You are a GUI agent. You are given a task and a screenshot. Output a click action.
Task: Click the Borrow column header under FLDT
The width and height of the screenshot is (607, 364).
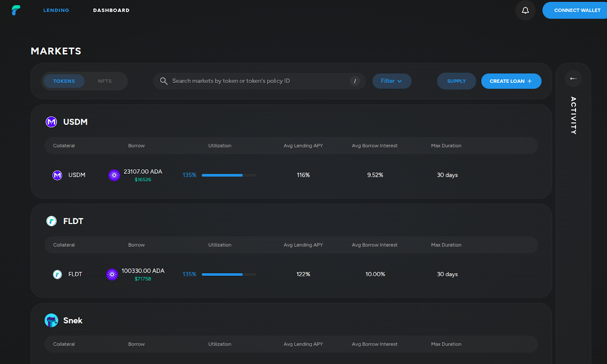pyautogui.click(x=136, y=245)
